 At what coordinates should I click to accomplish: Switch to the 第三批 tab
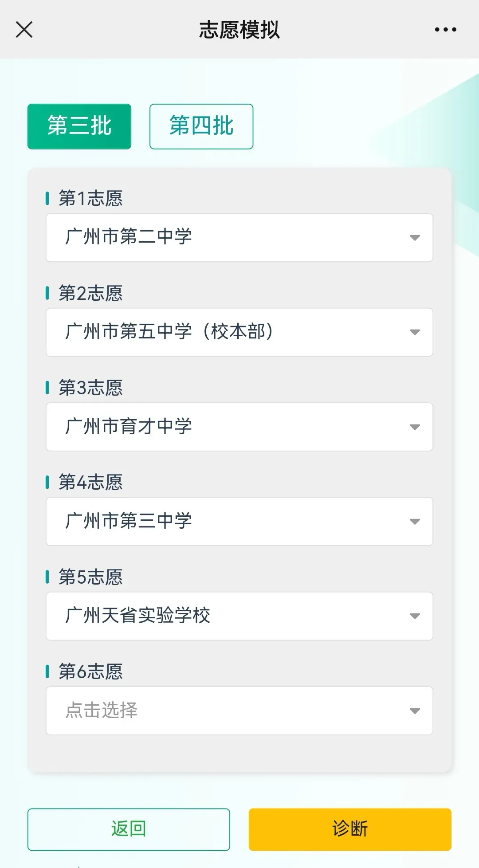click(x=79, y=126)
